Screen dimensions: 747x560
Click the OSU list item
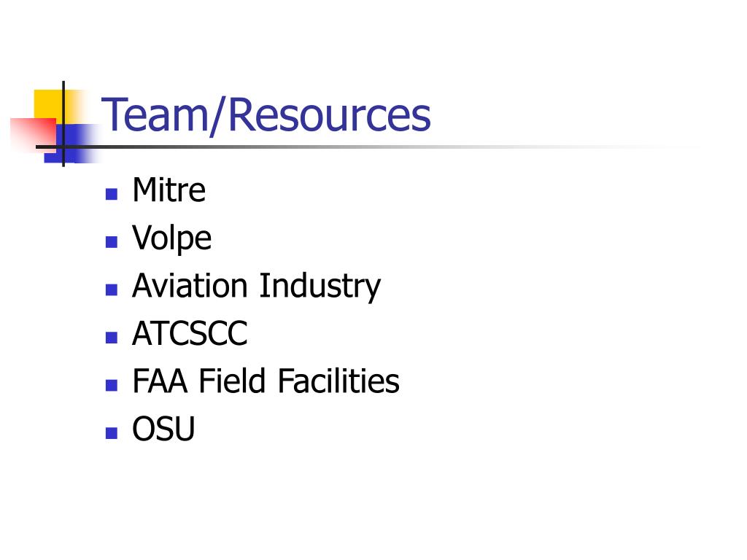[x=163, y=429]
